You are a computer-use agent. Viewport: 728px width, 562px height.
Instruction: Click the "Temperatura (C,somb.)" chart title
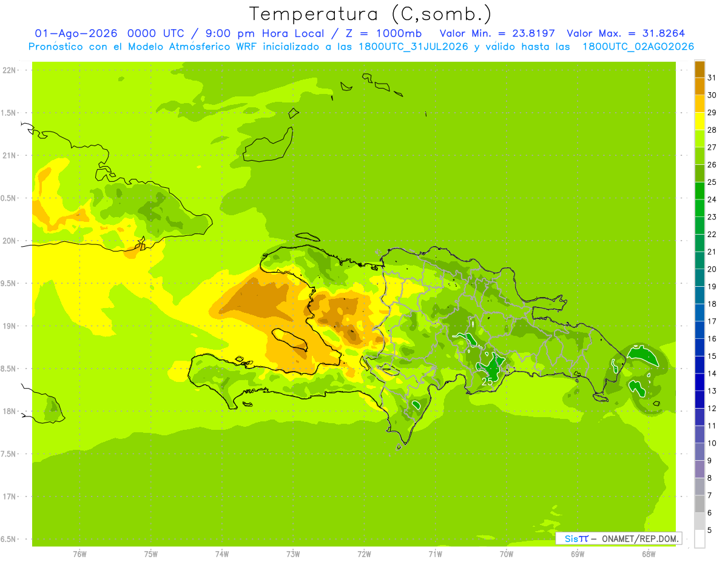[x=371, y=14]
